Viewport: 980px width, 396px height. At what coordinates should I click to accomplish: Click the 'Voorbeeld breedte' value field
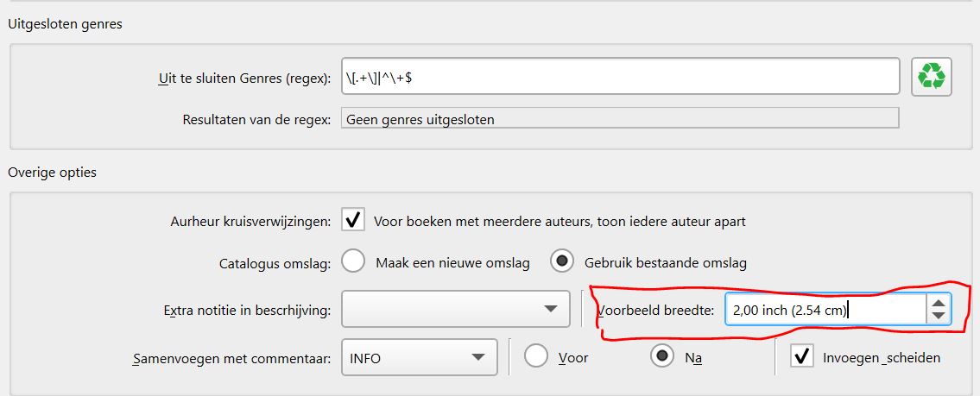825,309
